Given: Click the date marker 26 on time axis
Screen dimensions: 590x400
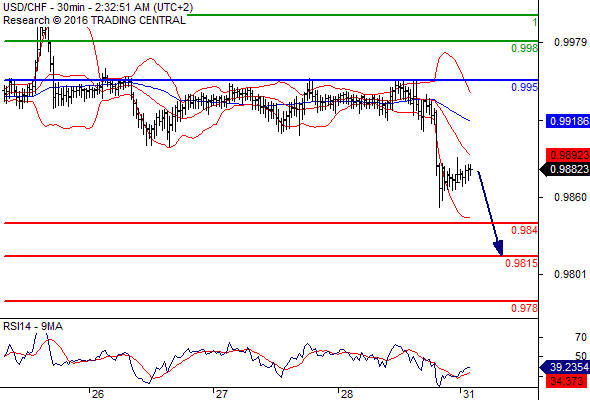Looking at the screenshot, I should [97, 394].
